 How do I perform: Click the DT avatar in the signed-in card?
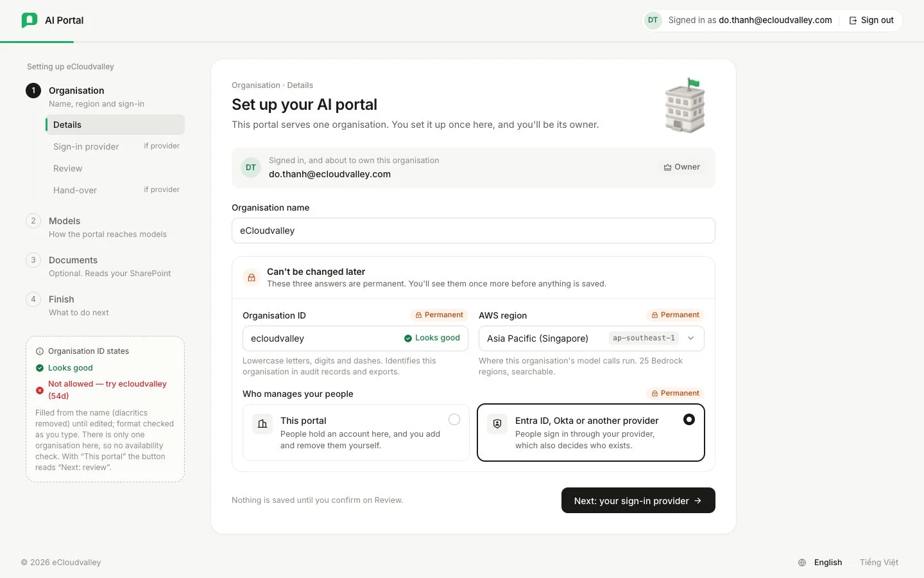click(251, 168)
